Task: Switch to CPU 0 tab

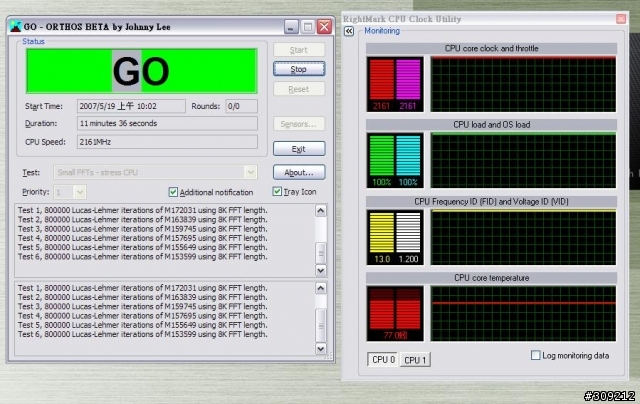Action: (383, 360)
